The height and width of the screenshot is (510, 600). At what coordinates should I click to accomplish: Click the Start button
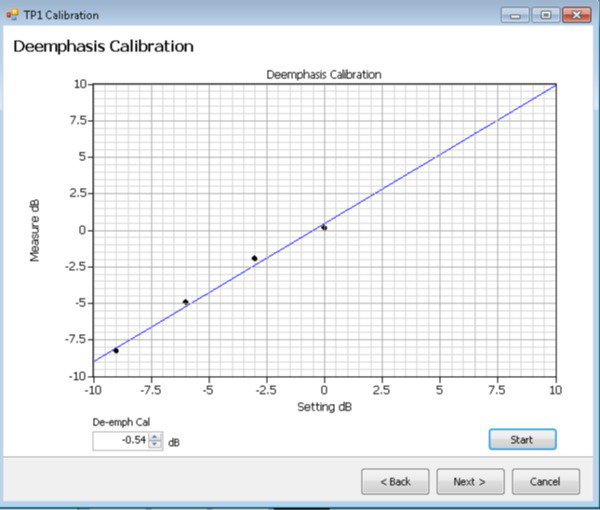pos(521,439)
